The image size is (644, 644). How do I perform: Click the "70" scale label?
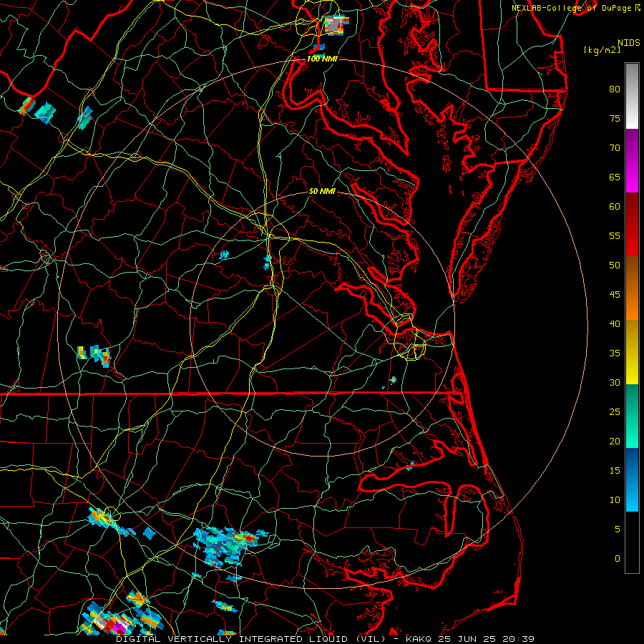tap(615, 148)
